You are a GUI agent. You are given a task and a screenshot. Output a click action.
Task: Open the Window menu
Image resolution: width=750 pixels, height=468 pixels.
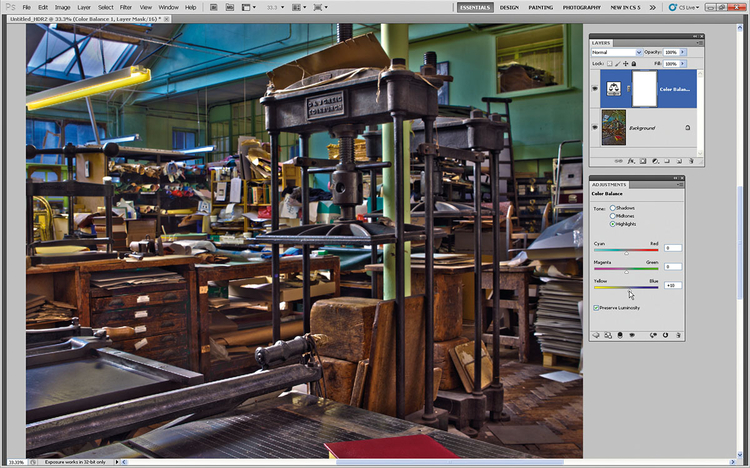coord(168,7)
